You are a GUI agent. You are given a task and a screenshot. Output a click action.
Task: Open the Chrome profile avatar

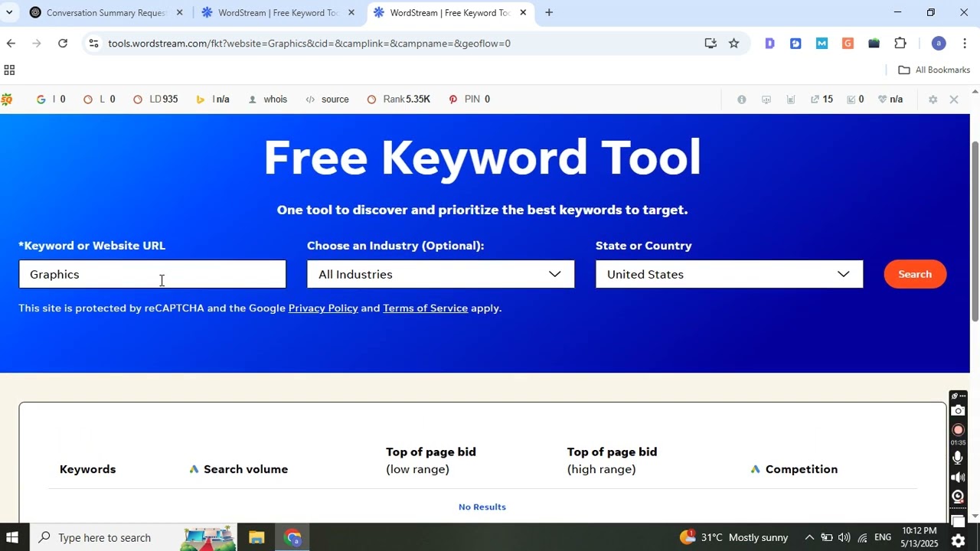point(939,44)
